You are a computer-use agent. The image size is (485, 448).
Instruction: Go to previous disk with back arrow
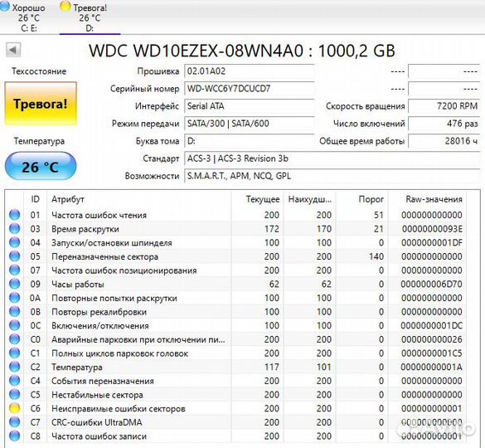point(13,50)
